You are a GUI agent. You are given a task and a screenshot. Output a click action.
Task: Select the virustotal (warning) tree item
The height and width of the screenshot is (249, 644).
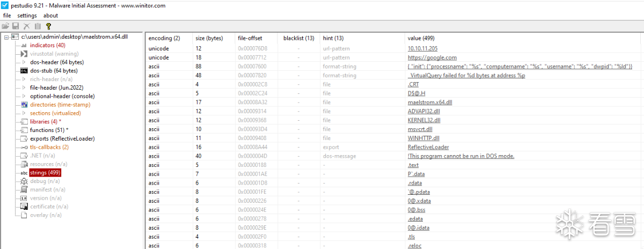[x=54, y=54]
